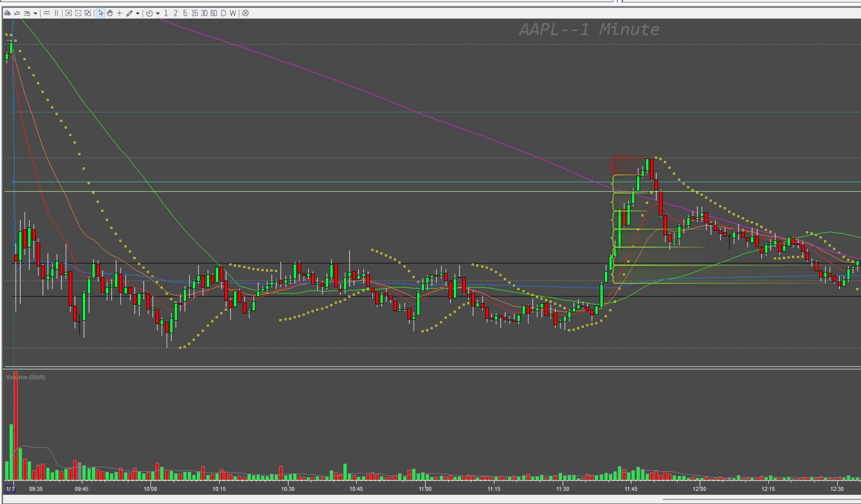Click the circled X close icon
This screenshot has height=504, width=861.
pyautogui.click(x=245, y=13)
